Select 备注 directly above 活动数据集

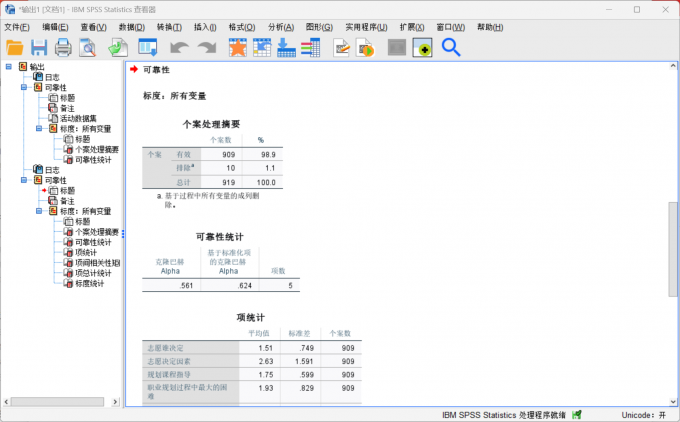tap(67, 108)
